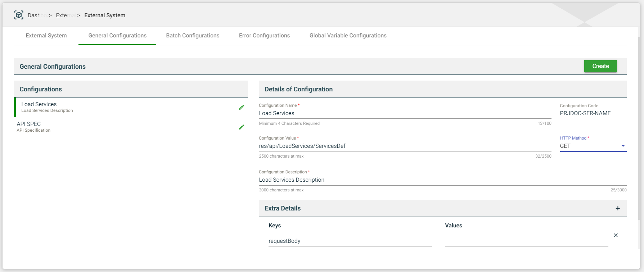This screenshot has width=644, height=272.
Task: Edit the Load Services configuration pencil icon
Action: tap(242, 107)
